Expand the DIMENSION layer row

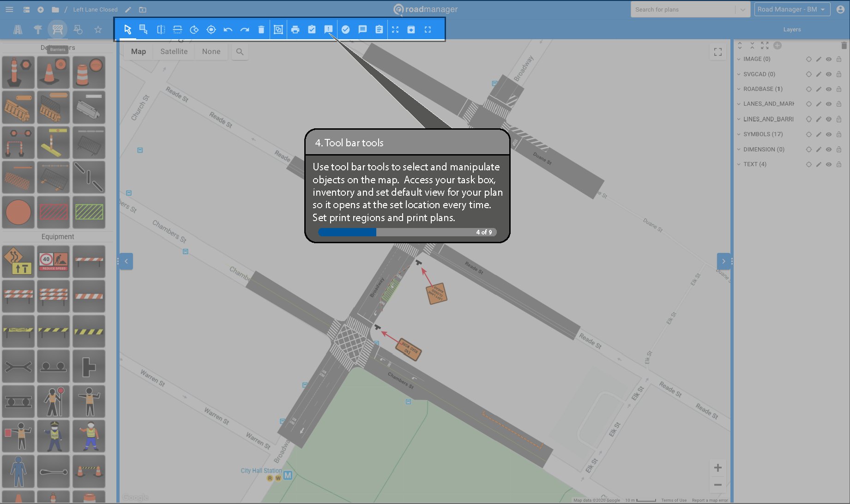(739, 150)
